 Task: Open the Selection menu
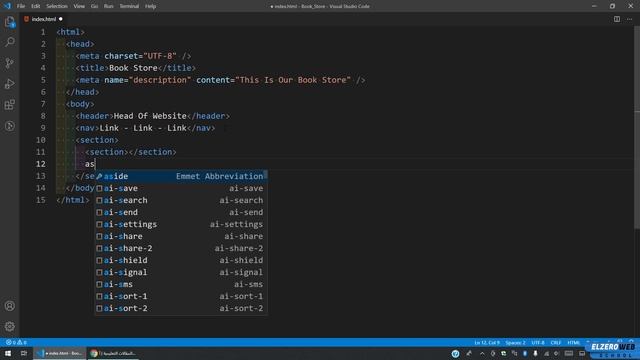57,6
